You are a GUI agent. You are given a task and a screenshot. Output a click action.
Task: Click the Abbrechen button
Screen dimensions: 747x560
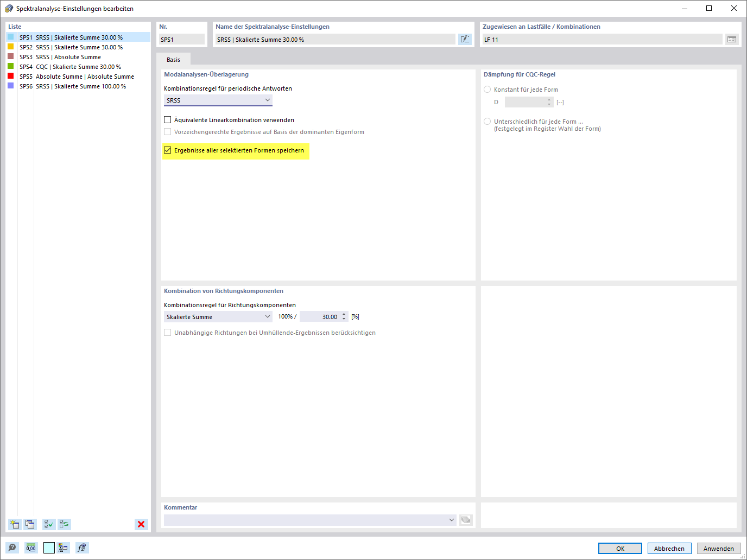[669, 549]
